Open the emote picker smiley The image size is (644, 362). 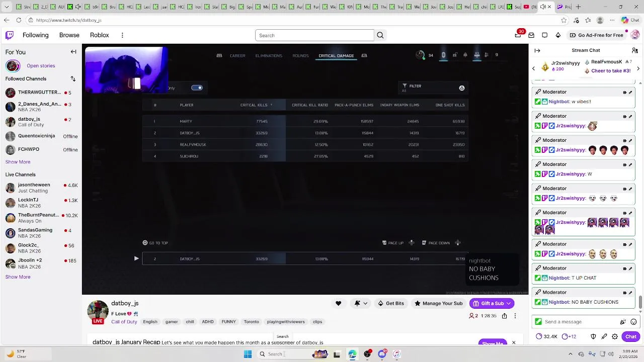point(633,322)
